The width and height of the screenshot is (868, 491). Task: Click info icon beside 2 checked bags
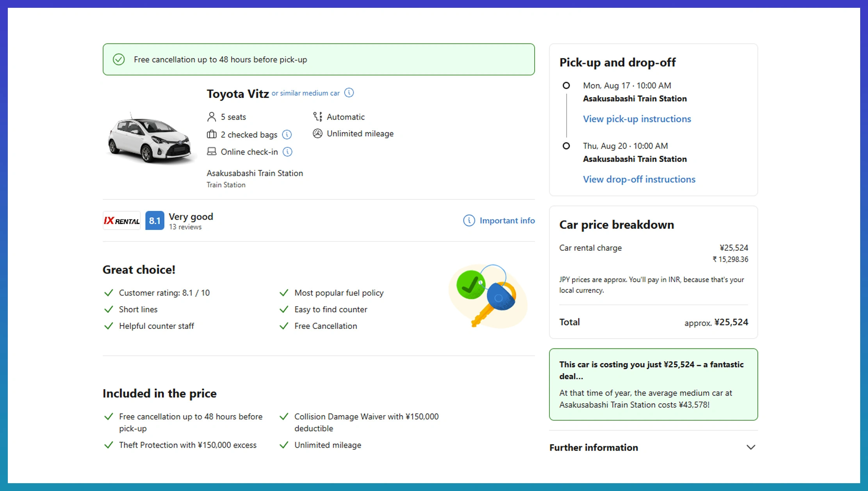(x=287, y=135)
